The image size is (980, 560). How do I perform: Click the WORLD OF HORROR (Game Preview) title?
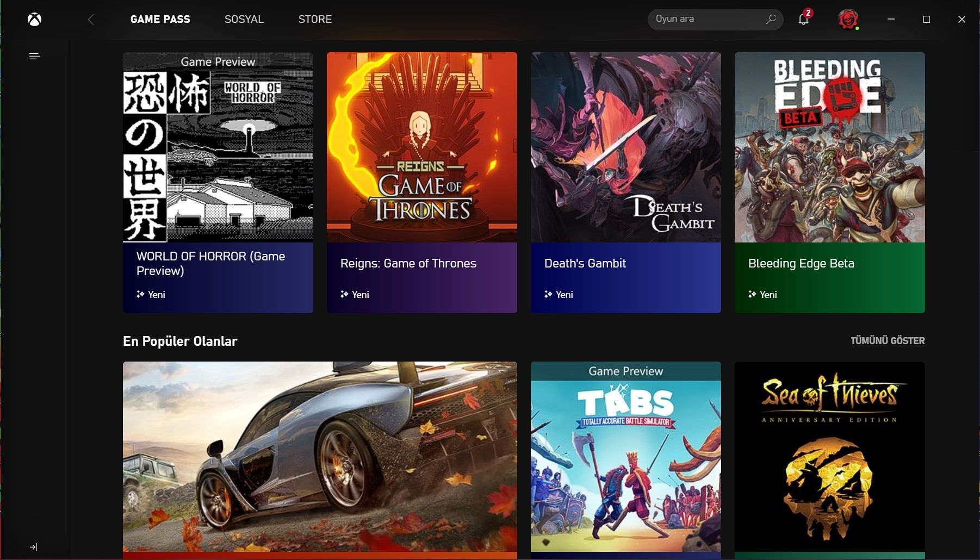[211, 264]
